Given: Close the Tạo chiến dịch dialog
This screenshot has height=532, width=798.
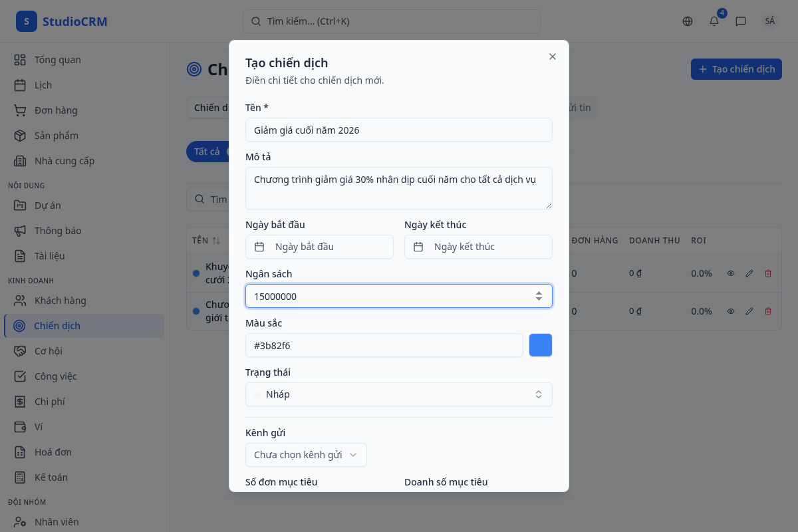Looking at the screenshot, I should (552, 57).
